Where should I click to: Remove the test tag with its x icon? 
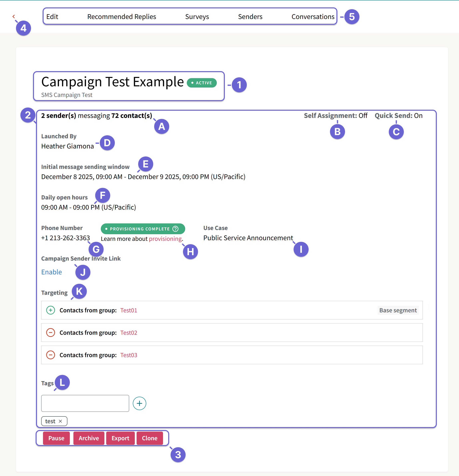[x=61, y=421]
